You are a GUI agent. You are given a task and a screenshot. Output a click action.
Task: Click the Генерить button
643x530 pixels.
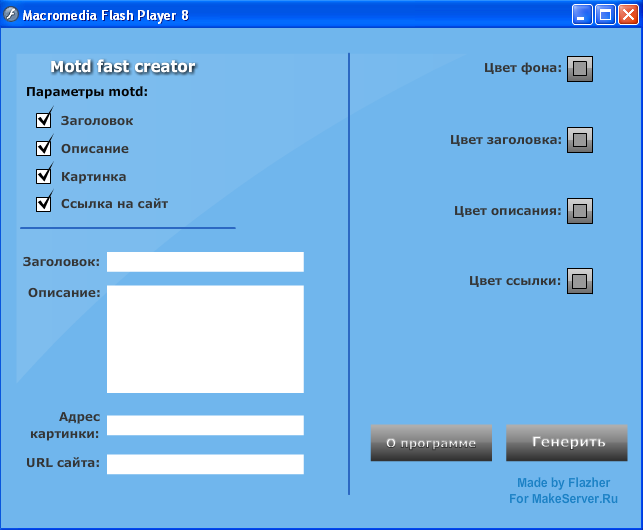[x=566, y=443]
